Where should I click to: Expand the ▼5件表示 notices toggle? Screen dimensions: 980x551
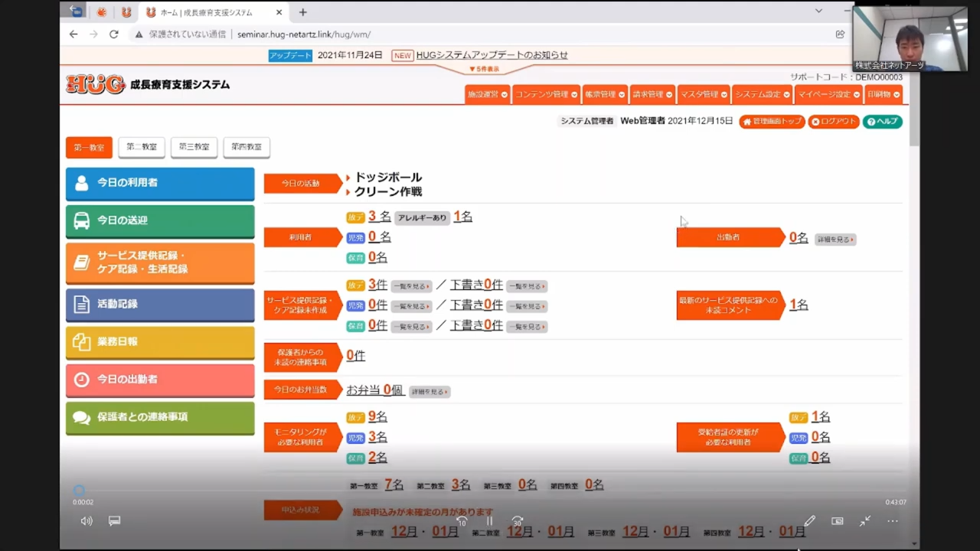tap(484, 69)
